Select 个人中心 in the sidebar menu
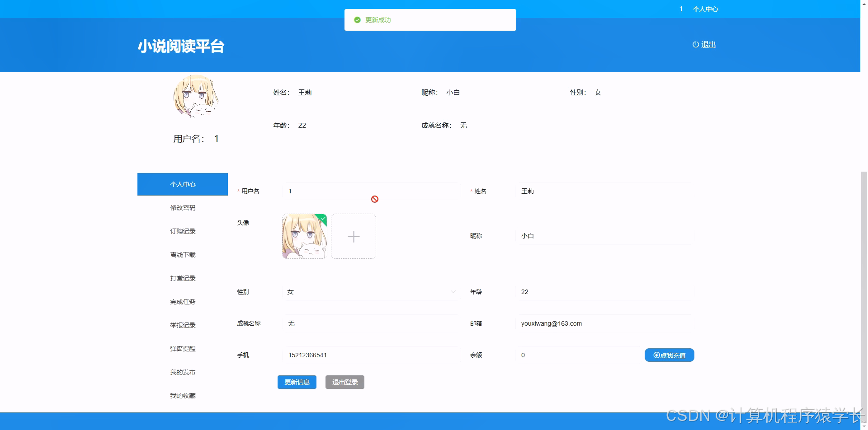This screenshot has width=868, height=430. 183,184
